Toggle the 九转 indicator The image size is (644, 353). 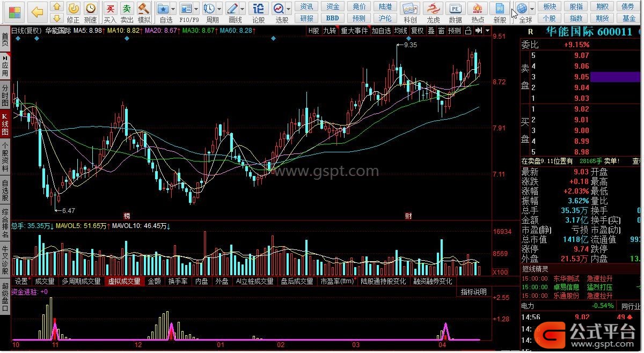[x=330, y=31]
